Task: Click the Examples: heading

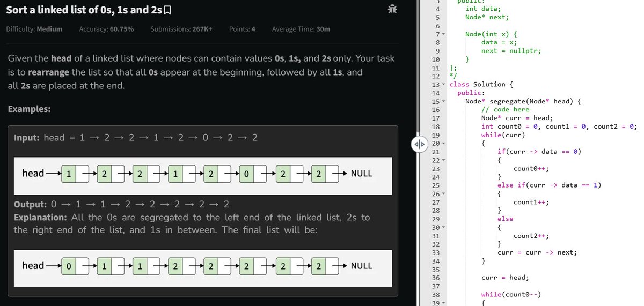Action: click(x=30, y=109)
